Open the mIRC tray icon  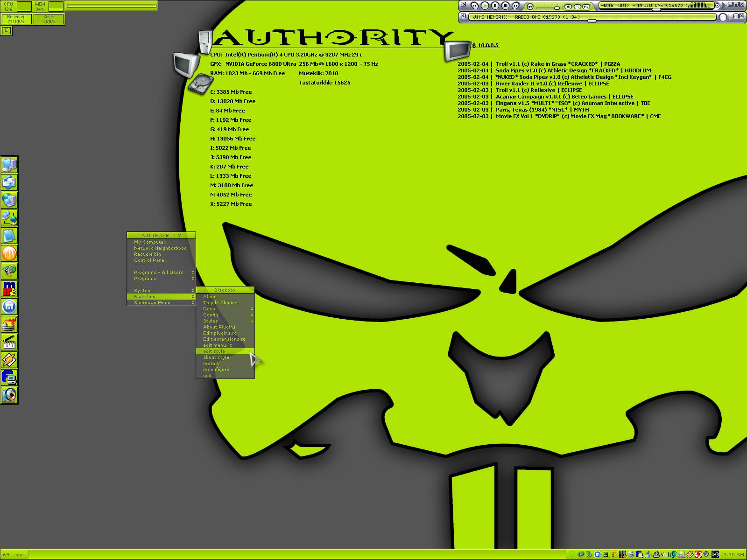click(x=623, y=554)
